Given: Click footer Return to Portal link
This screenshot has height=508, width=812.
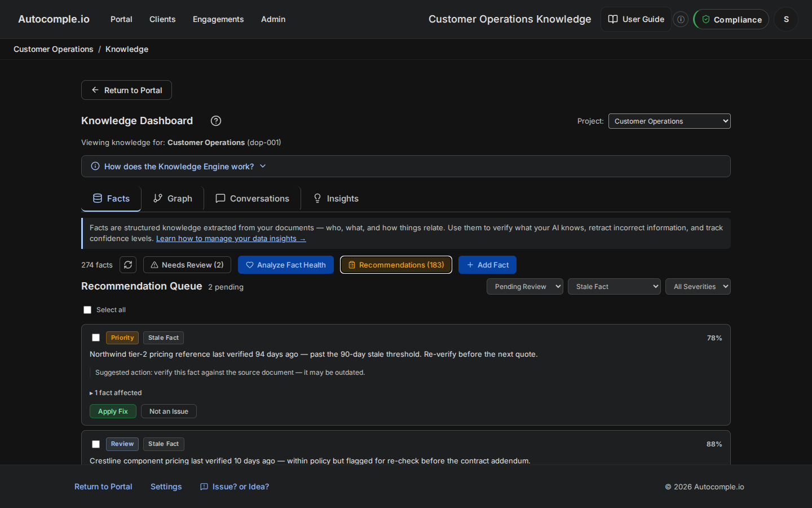Looking at the screenshot, I should (103, 487).
